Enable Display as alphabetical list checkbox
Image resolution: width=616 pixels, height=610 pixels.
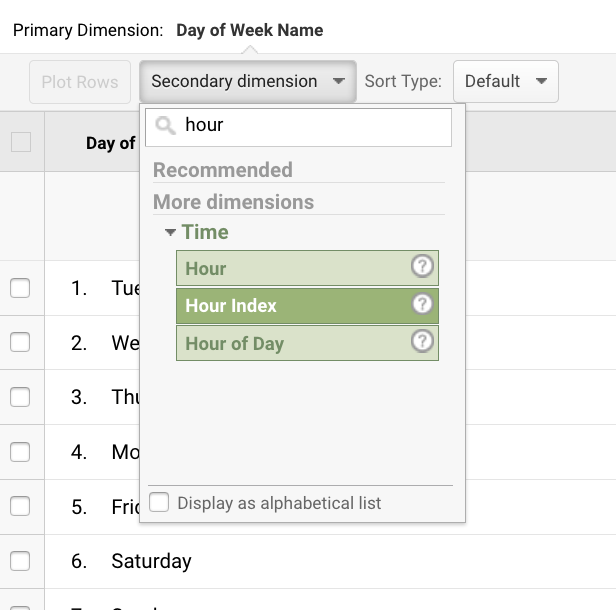pos(159,503)
